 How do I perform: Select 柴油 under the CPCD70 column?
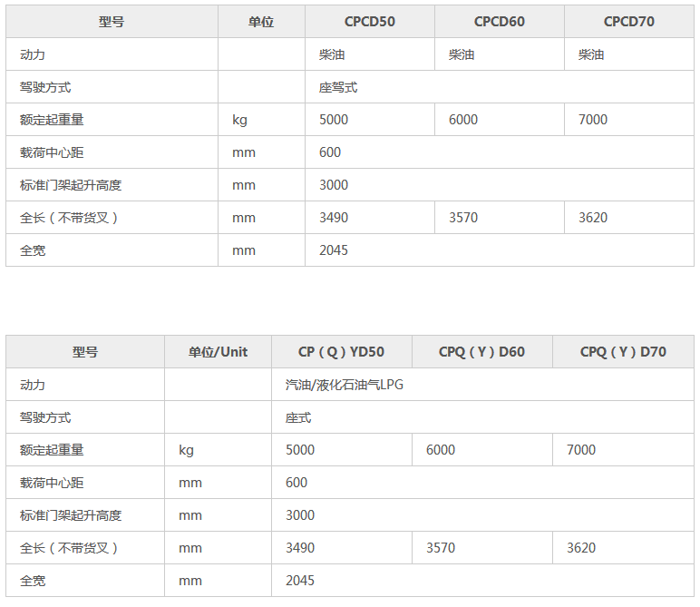click(591, 54)
